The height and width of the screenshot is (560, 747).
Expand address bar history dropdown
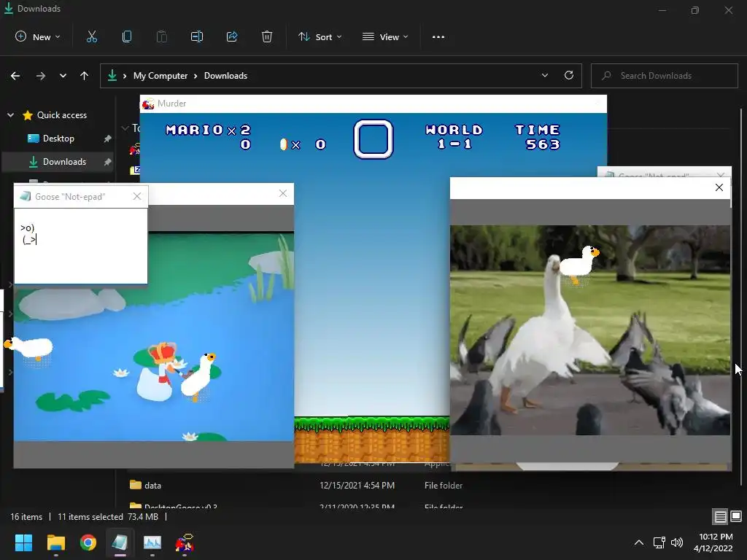click(544, 76)
